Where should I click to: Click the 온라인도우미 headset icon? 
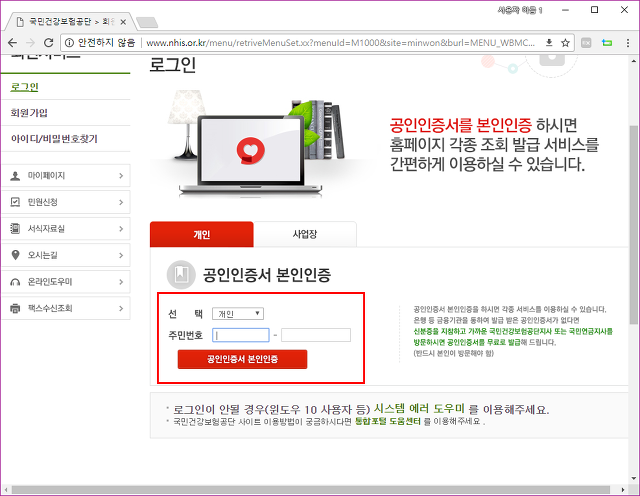[x=15, y=282]
